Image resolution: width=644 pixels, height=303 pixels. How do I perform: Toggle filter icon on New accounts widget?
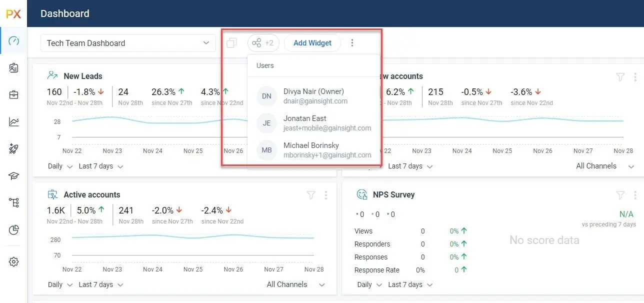coord(620,76)
